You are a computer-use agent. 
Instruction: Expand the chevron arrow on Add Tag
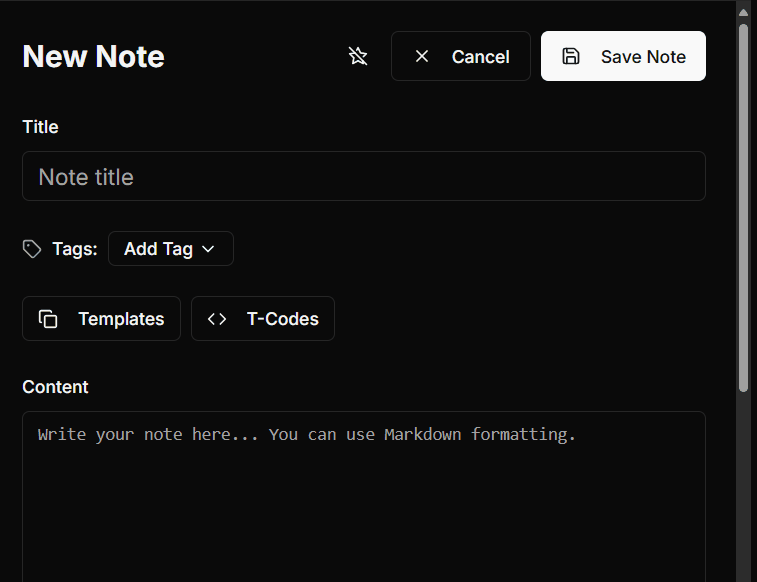click(x=208, y=249)
